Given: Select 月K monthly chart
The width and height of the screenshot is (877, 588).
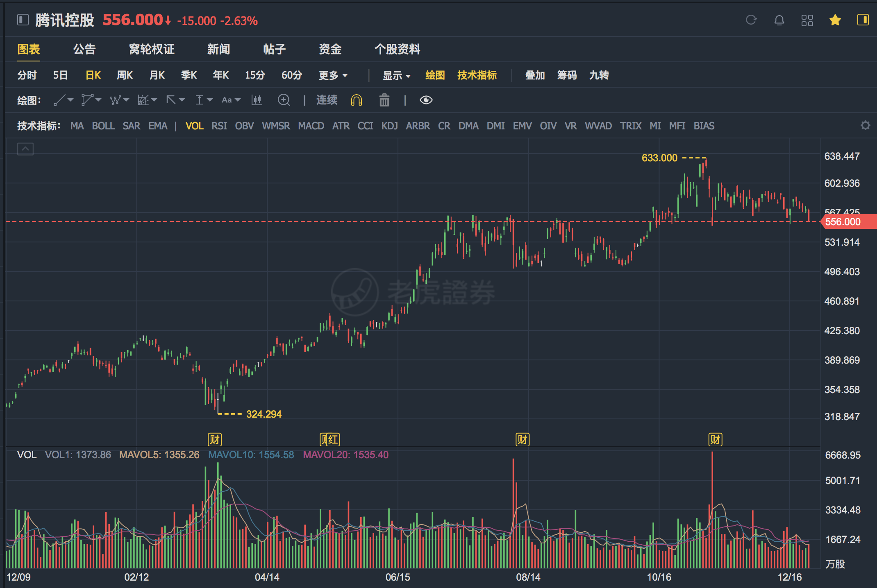Looking at the screenshot, I should pyautogui.click(x=157, y=75).
